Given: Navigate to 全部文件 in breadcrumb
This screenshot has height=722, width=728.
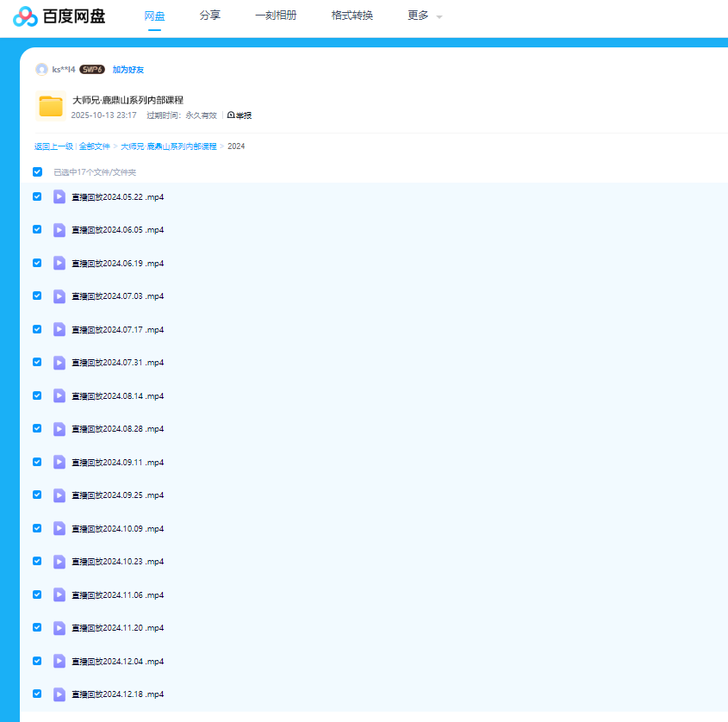Looking at the screenshot, I should pyautogui.click(x=95, y=146).
